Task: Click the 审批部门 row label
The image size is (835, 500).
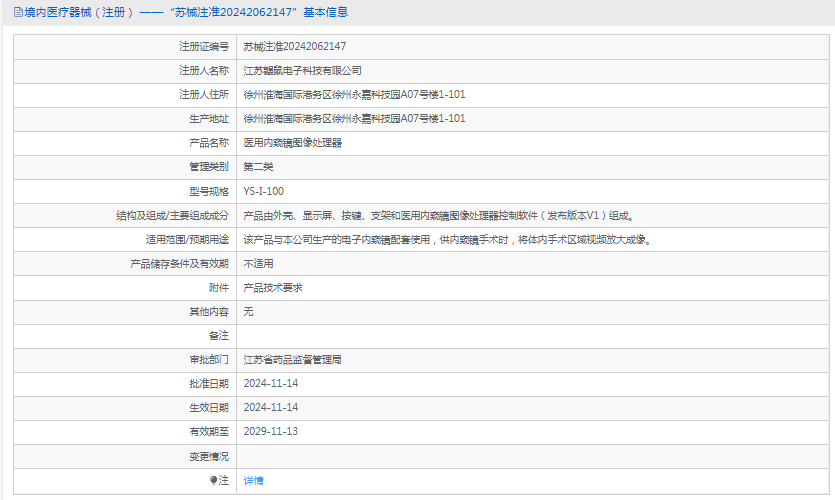Action: click(209, 360)
